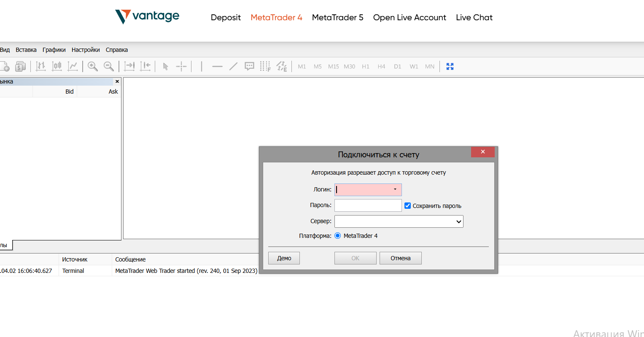Switch to candlestick chart icon

tap(57, 66)
